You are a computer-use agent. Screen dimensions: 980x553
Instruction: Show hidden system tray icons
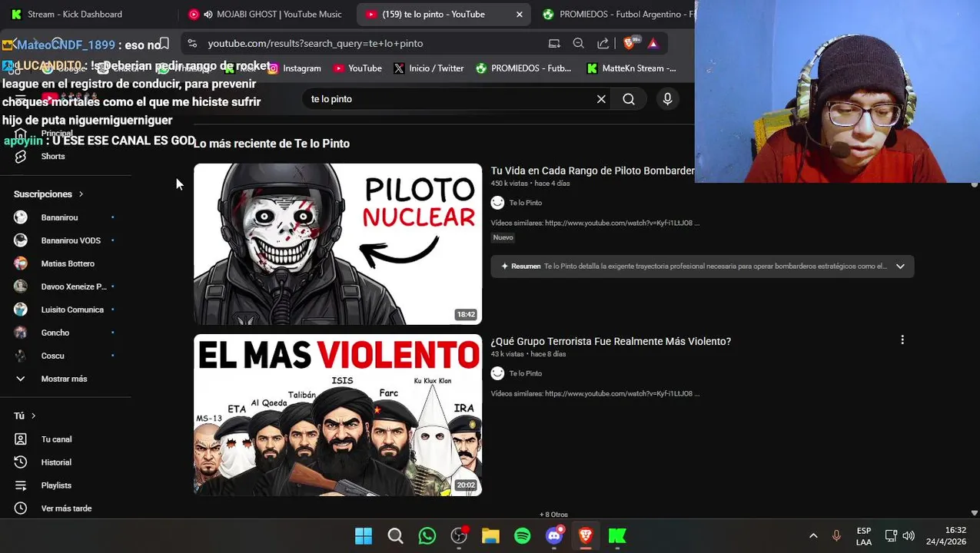pyautogui.click(x=813, y=536)
